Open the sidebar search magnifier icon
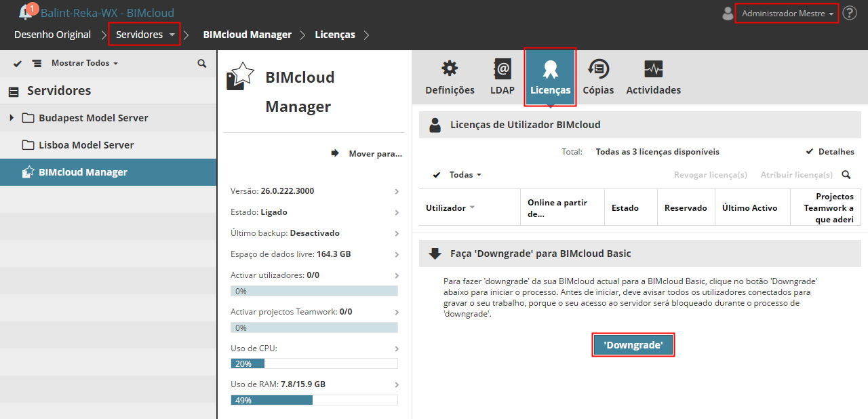Image resolution: width=868 pixels, height=419 pixels. 202,63
